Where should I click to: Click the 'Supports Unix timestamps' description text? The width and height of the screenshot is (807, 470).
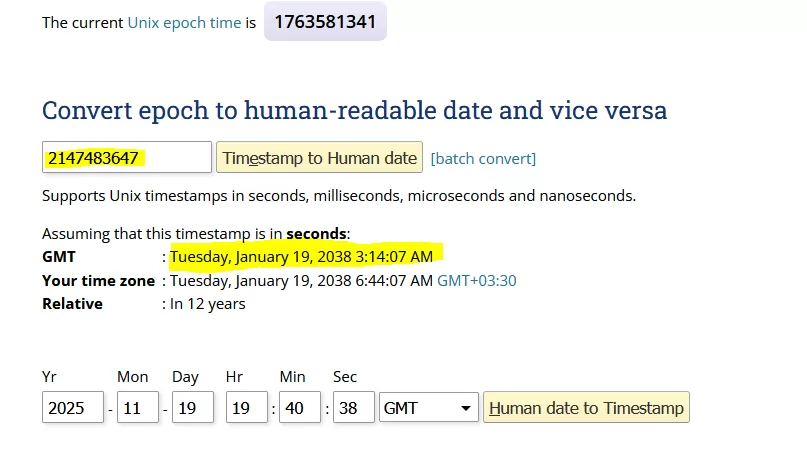coord(338,196)
